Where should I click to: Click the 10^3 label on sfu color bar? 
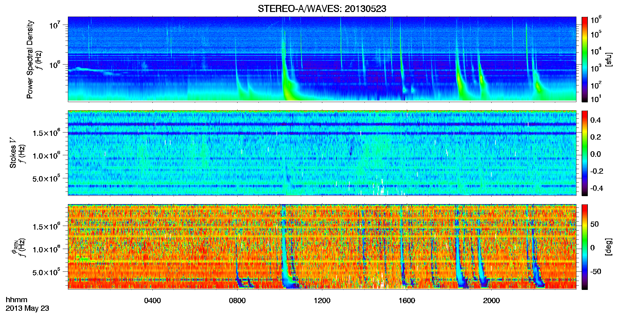pyautogui.click(x=596, y=68)
